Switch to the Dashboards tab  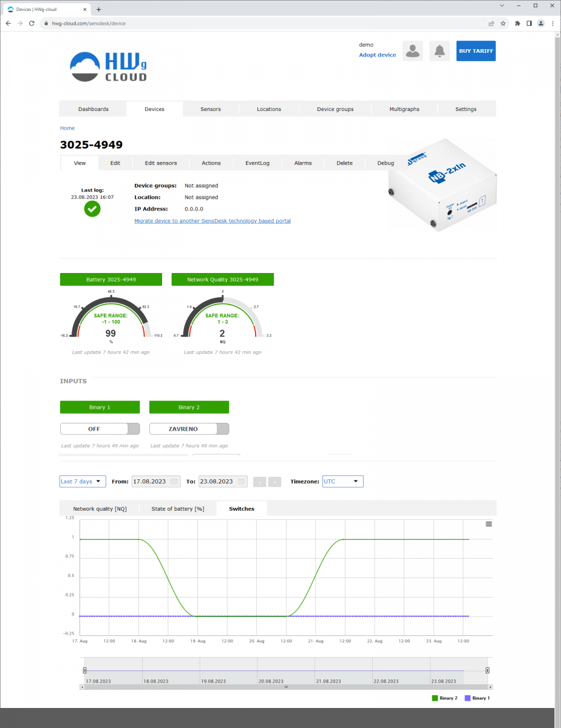[93, 109]
